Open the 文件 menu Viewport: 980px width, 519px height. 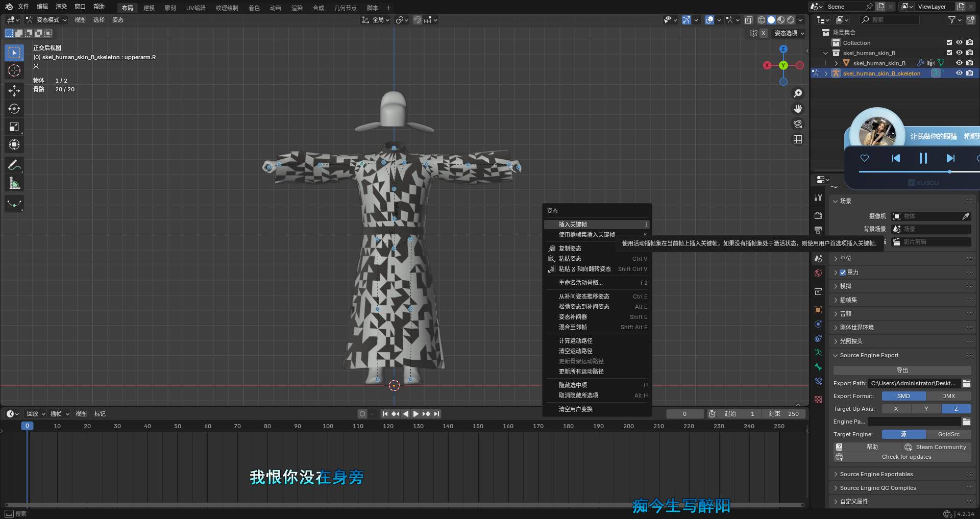point(23,7)
